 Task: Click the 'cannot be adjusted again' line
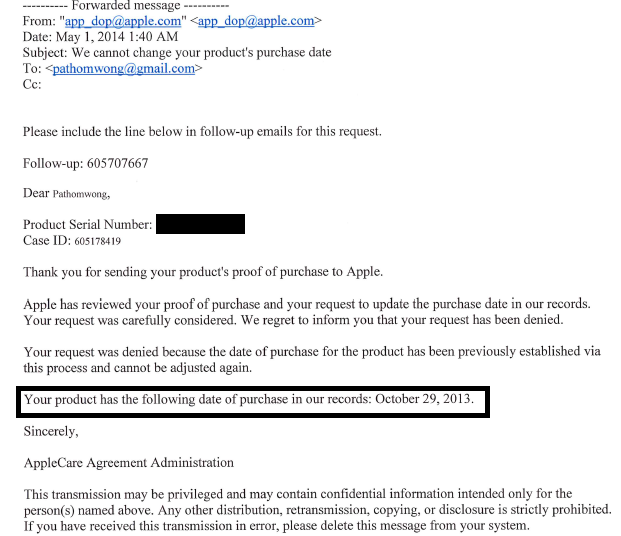click(x=137, y=368)
